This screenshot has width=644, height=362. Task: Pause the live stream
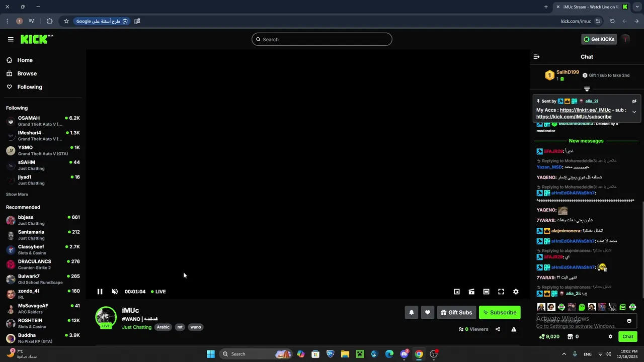coord(100,292)
